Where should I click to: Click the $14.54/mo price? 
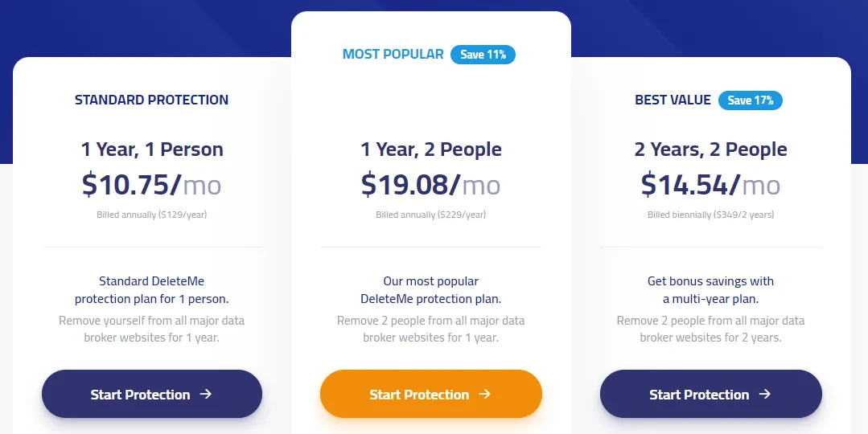pyautogui.click(x=710, y=185)
